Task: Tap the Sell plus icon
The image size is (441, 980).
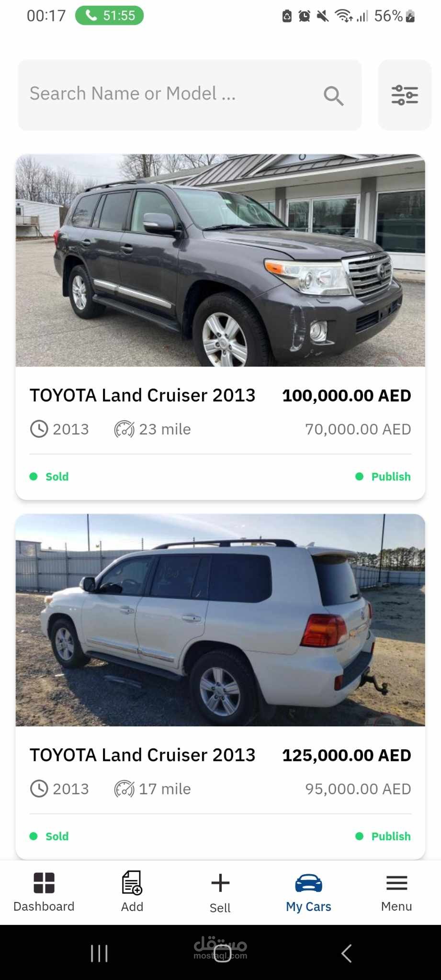Action: pyautogui.click(x=220, y=883)
